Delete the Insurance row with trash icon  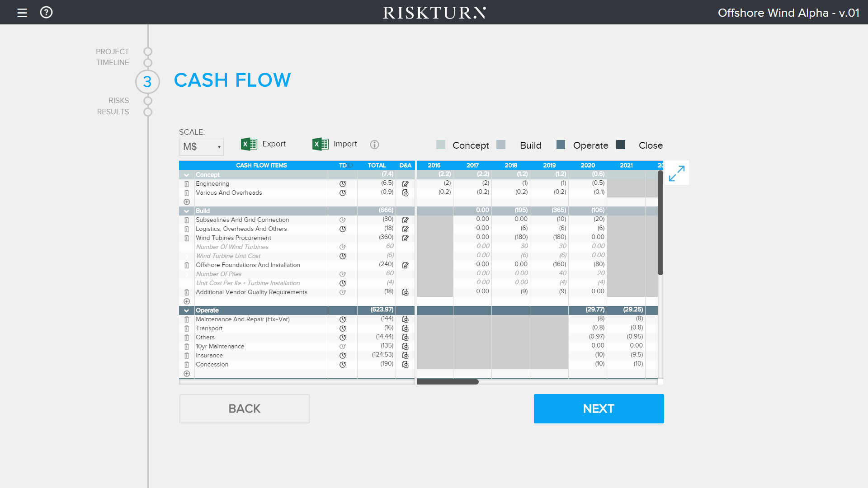187,356
